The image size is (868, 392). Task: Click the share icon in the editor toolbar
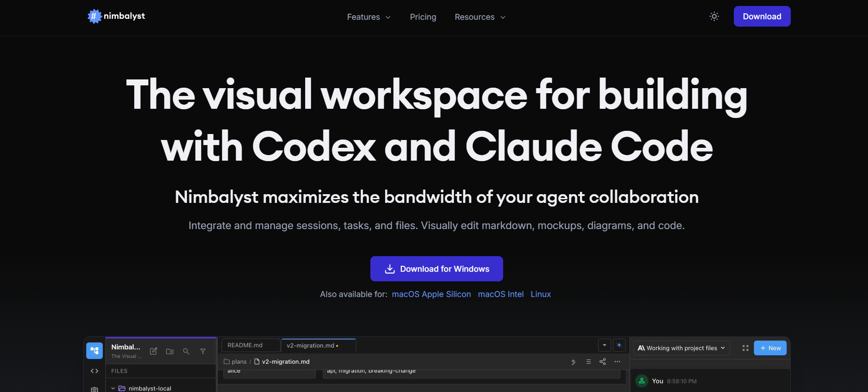pyautogui.click(x=602, y=362)
